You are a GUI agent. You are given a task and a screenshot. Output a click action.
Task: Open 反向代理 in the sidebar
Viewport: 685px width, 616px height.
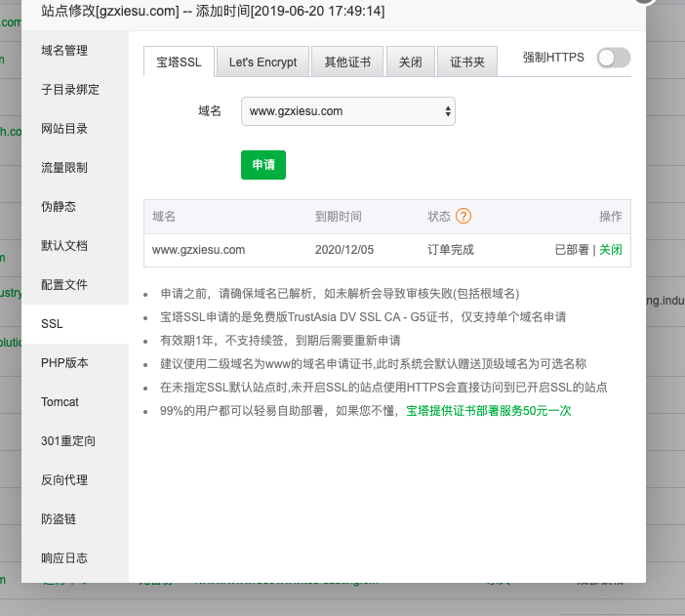(75, 480)
